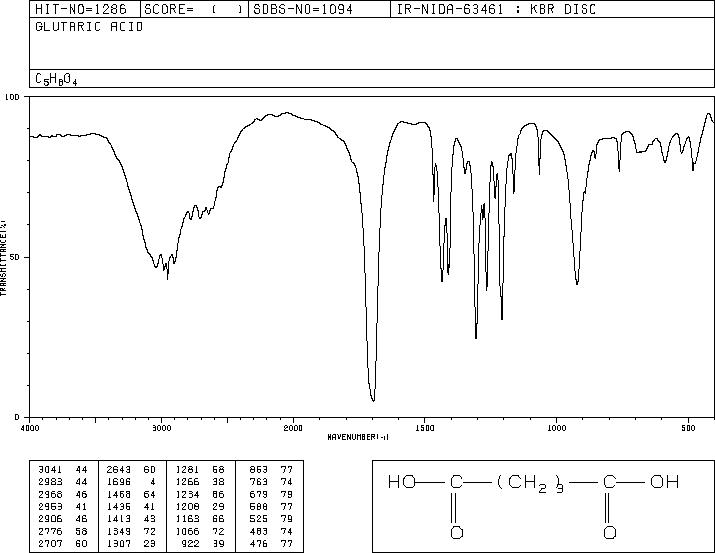Screen dimensions: 715x553
Task: Click the deepest carbonyl peak on the spectrum
Action: click(373, 400)
